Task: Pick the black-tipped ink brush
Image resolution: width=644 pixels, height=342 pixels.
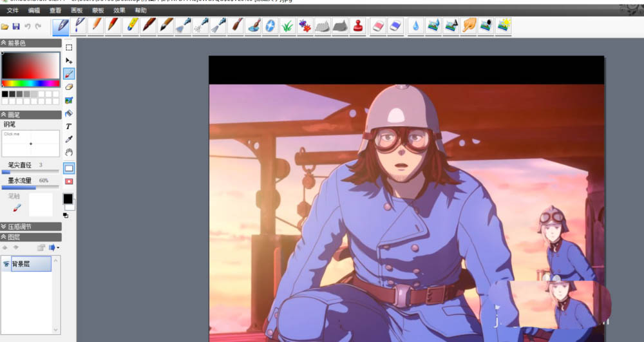Action: point(166,26)
